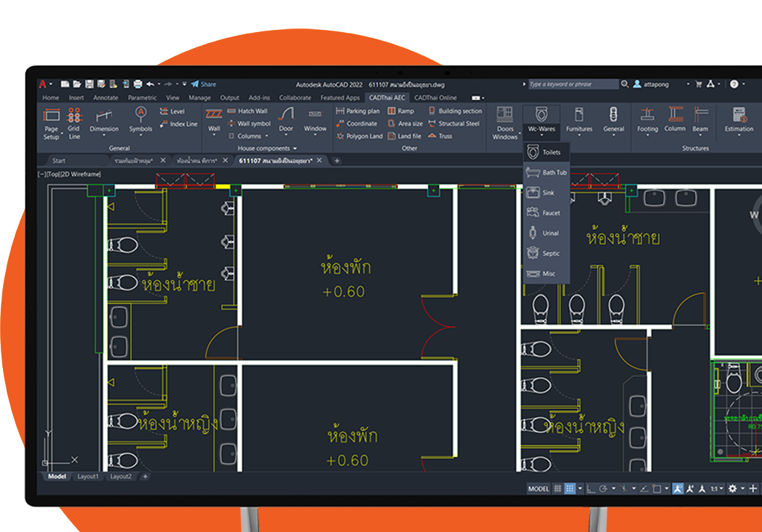Click the Page Setup tool icon

tap(52, 116)
